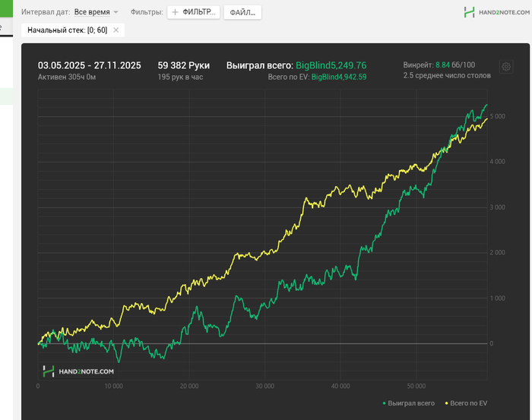This screenshot has width=532, height=420.
Task: Open the Все время date interval dropdown
Action: [96, 12]
